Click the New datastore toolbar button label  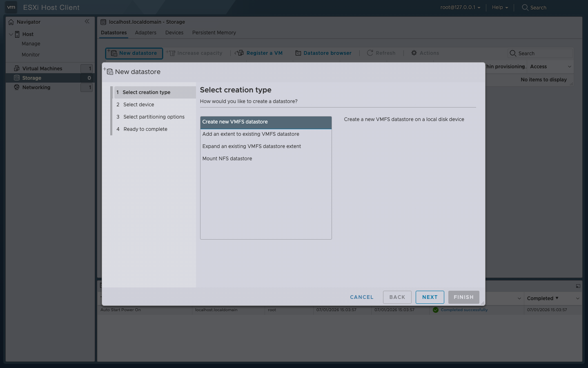click(x=138, y=53)
